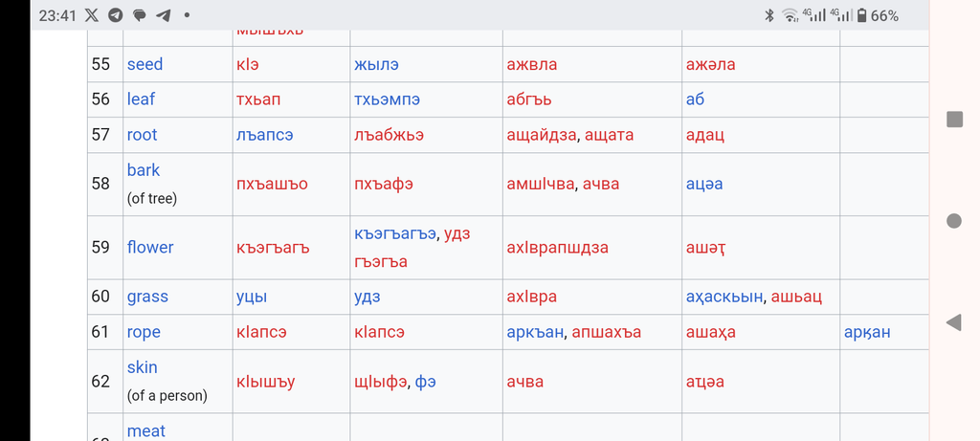
Task: Follow the 'root' link in row 57
Action: [x=142, y=135]
